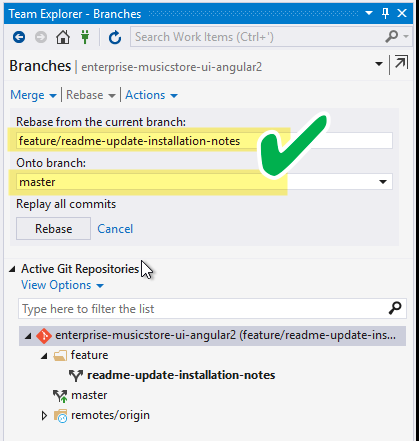Open View Options dropdown

tap(62, 285)
